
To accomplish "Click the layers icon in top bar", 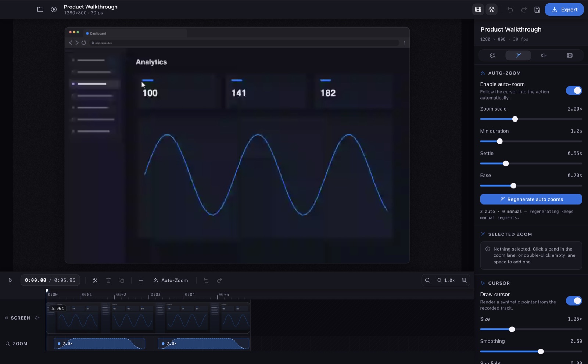I will coord(492,10).
